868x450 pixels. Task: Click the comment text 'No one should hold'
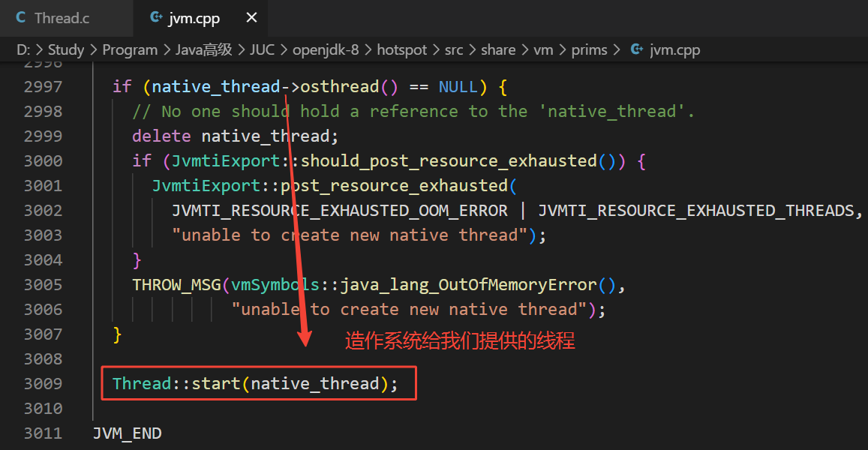click(x=251, y=111)
